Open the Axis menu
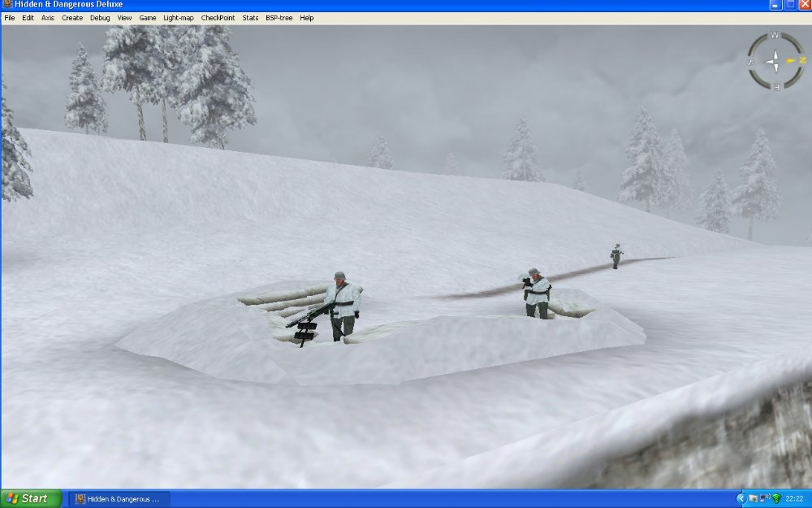812x508 pixels. [x=48, y=18]
